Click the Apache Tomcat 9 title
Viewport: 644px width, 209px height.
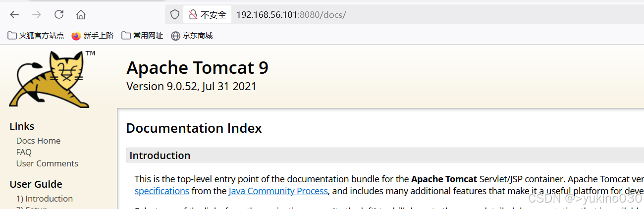click(198, 68)
